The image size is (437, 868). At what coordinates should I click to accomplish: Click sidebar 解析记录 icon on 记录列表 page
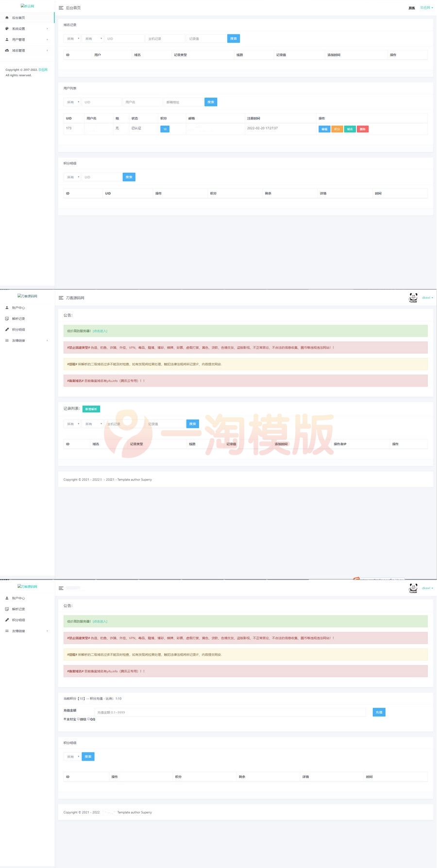(7, 319)
